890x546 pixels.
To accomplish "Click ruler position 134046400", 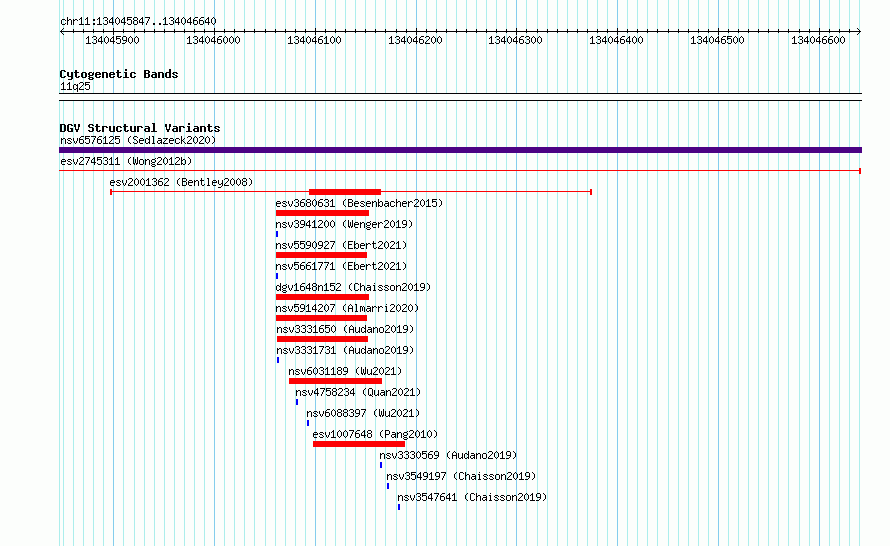I will click(x=616, y=40).
